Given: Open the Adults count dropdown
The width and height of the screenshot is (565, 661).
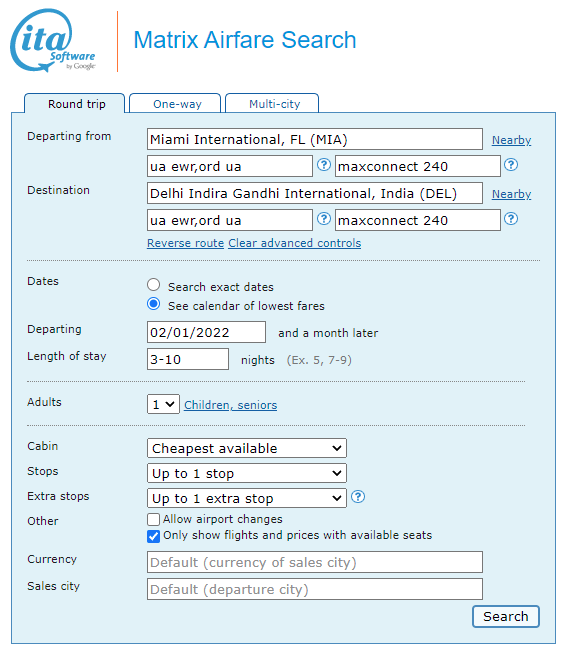Looking at the screenshot, I should [163, 404].
